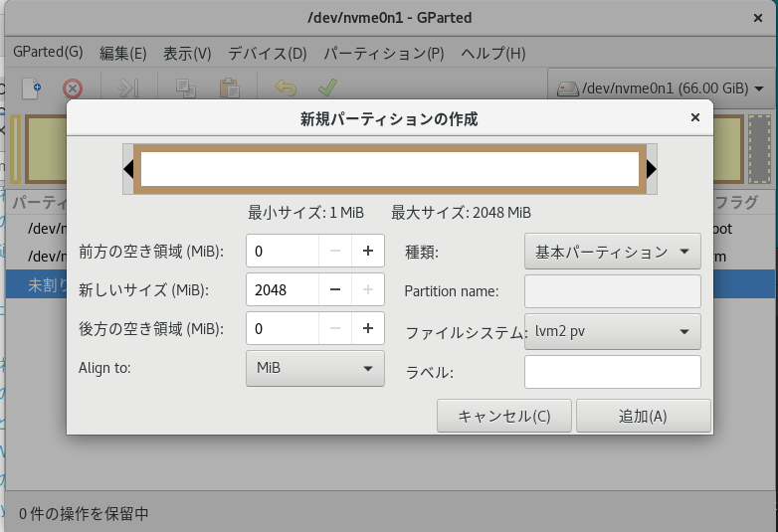Click the green apply operations checkmark

pos(326,88)
